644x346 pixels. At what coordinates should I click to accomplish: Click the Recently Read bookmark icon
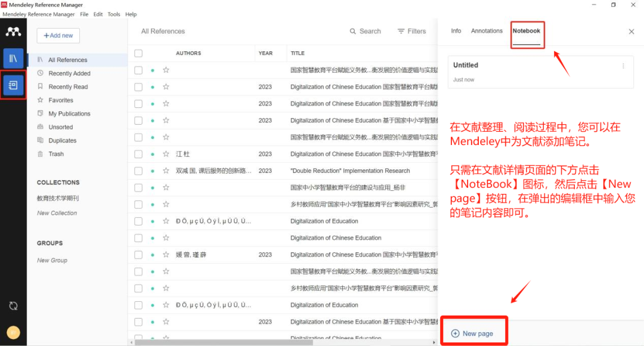(41, 86)
